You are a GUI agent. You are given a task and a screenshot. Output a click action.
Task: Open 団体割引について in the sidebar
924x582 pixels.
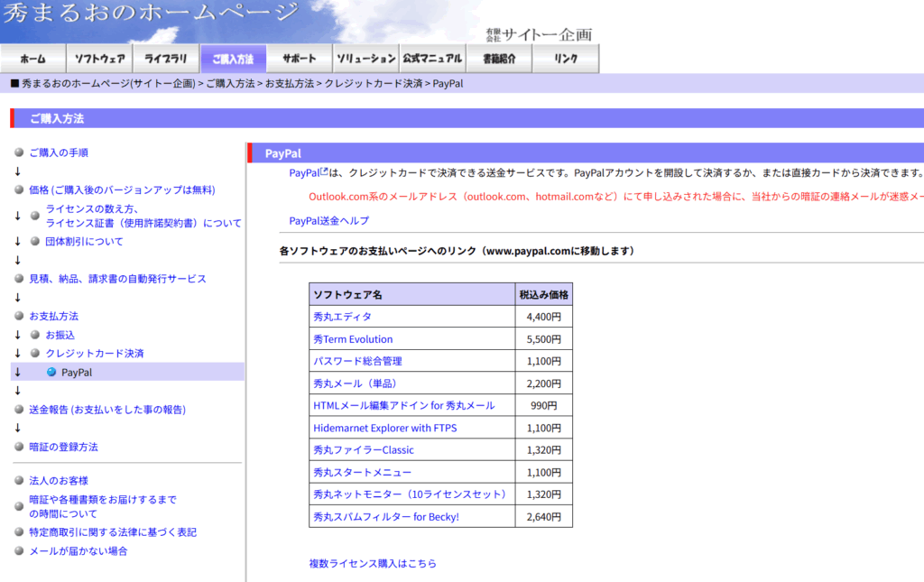coord(84,241)
